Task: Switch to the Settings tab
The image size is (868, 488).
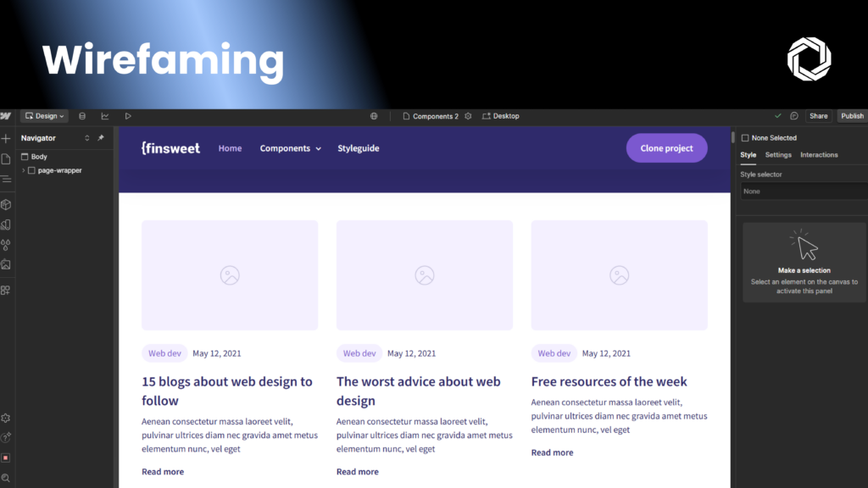Action: coord(778,155)
